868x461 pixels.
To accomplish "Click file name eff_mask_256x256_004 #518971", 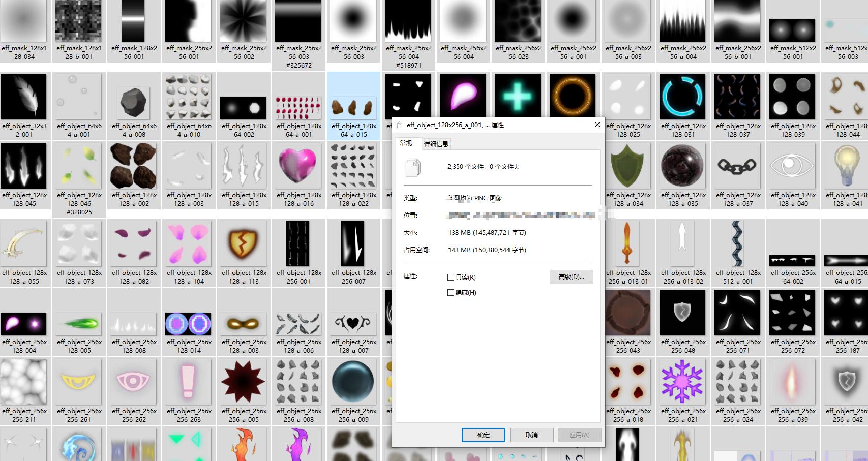I will [409, 57].
